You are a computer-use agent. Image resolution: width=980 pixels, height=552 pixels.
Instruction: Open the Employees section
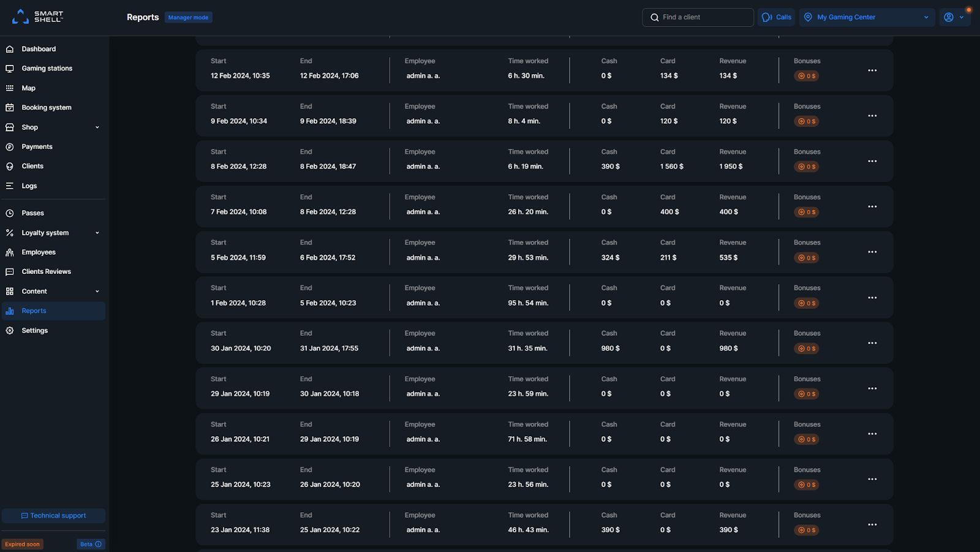[39, 252]
